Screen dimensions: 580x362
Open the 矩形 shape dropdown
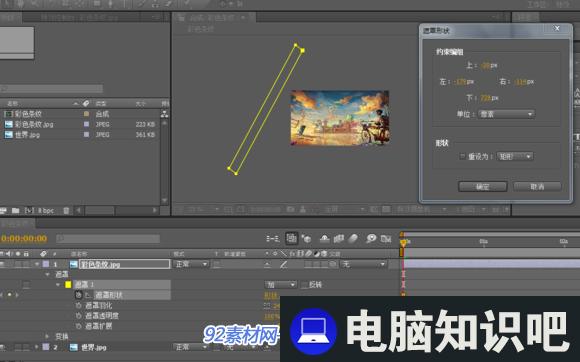515,156
